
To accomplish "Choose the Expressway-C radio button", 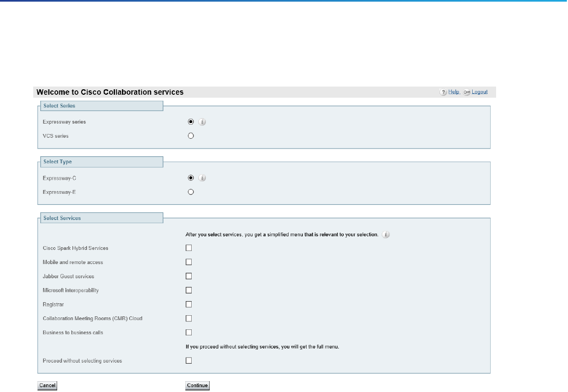I will pyautogui.click(x=191, y=178).
